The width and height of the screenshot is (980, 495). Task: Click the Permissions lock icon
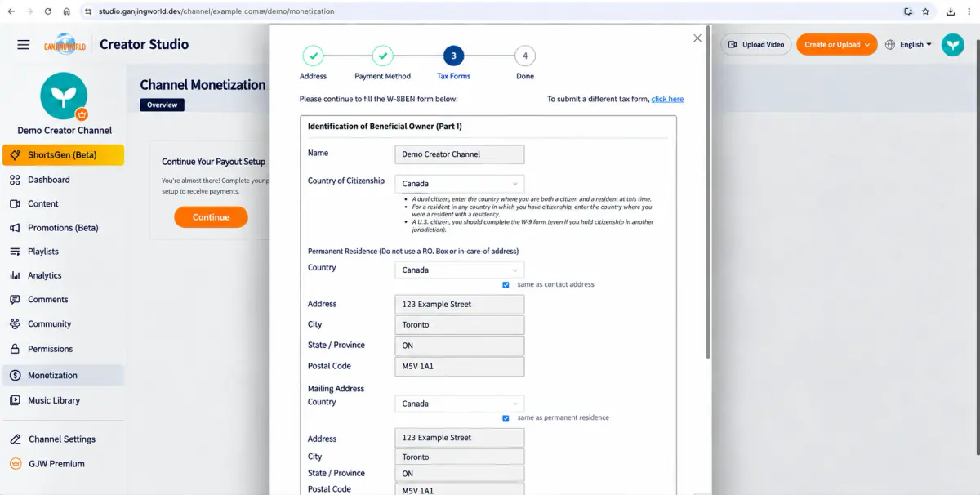[15, 349]
